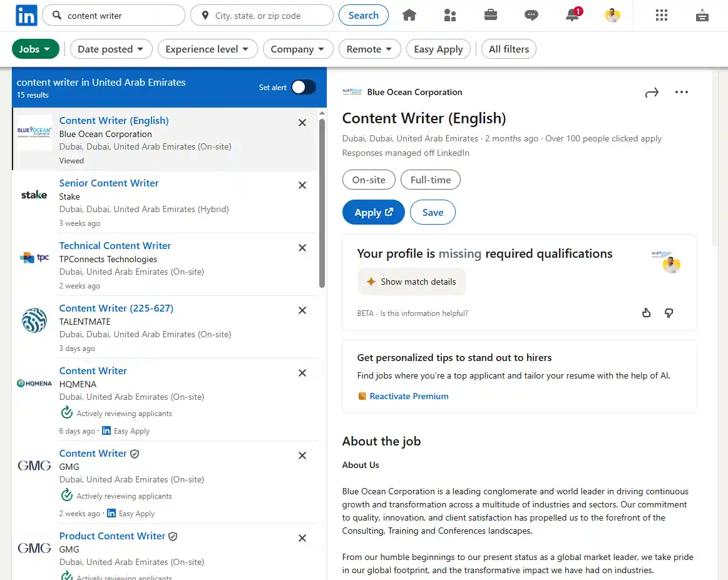
Task: Open the Messaging chat bubble icon
Action: (x=531, y=15)
